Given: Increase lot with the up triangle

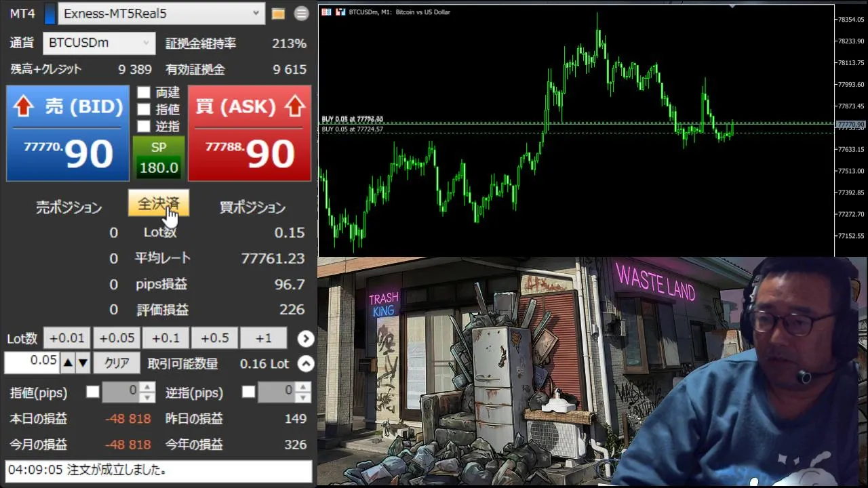Looking at the screenshot, I should point(68,363).
